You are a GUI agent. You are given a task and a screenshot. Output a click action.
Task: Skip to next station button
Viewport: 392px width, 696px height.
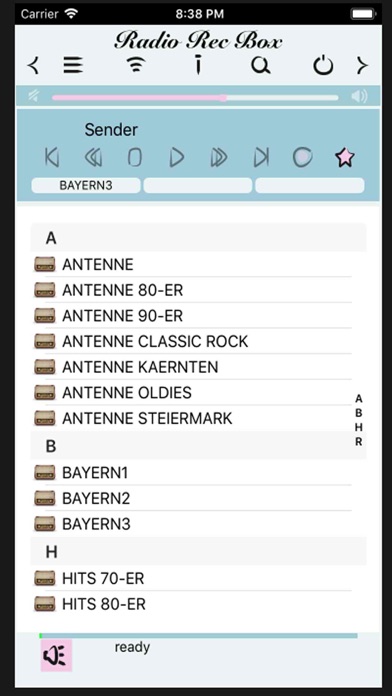point(261,157)
